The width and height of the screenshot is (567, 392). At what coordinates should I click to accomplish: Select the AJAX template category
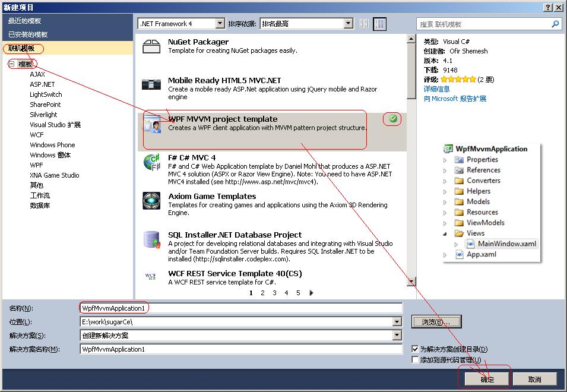point(37,74)
